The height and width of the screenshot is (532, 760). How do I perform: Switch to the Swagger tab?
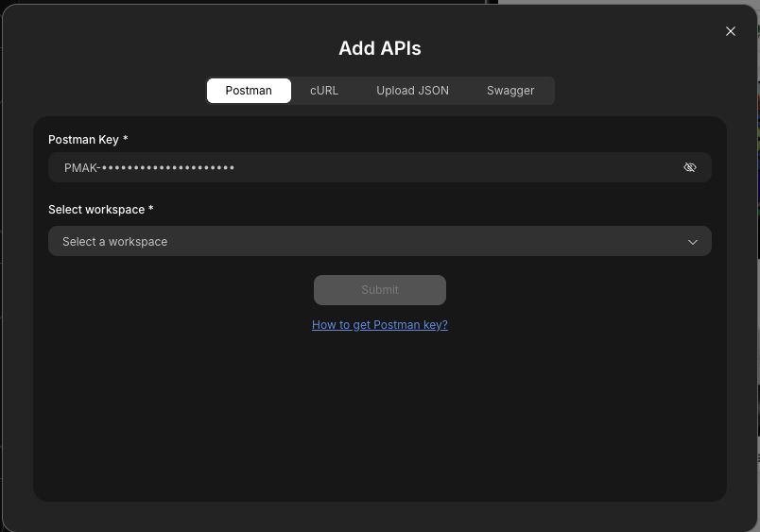click(x=510, y=91)
